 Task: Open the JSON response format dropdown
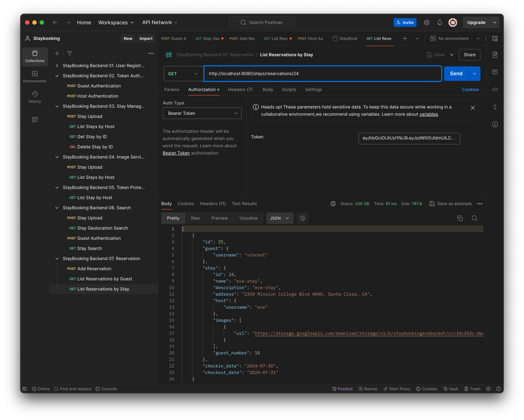coord(280,218)
